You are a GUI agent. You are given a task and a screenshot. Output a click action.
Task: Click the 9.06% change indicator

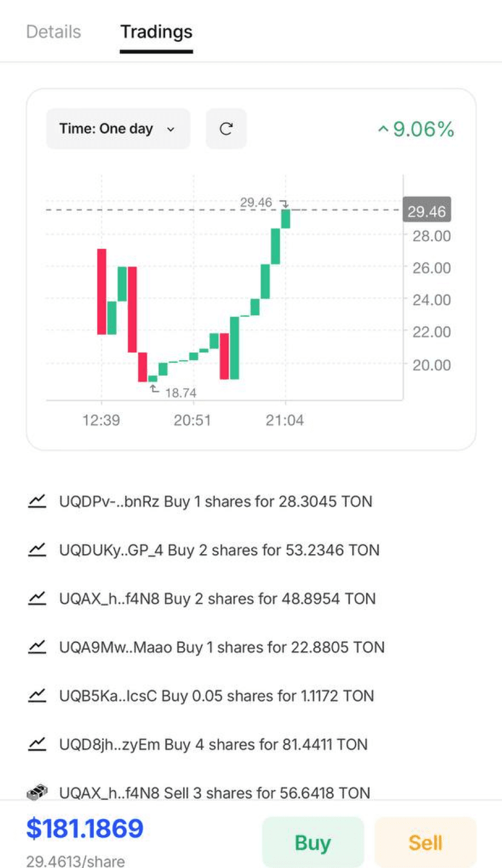pyautogui.click(x=416, y=129)
